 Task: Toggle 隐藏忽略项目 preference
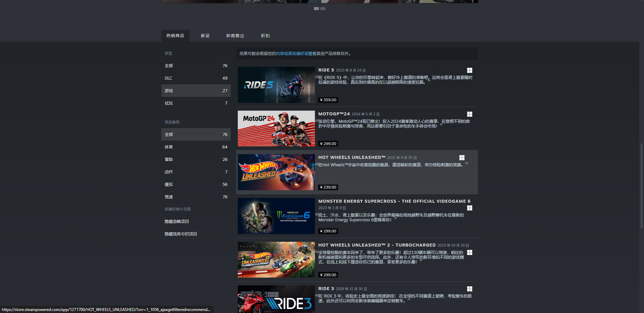pos(196,222)
